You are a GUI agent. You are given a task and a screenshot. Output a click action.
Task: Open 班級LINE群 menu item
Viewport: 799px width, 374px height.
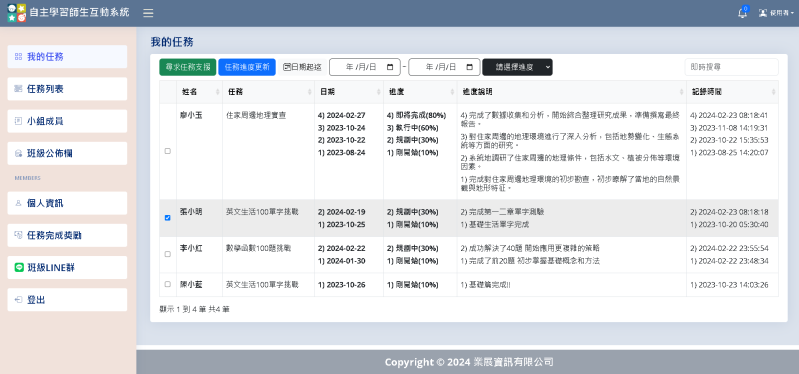[67, 268]
